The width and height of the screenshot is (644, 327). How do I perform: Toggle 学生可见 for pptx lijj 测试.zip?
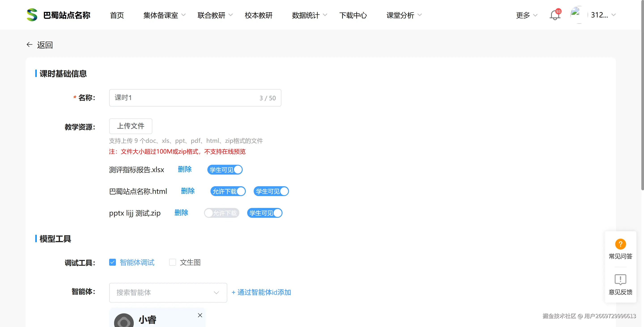265,213
